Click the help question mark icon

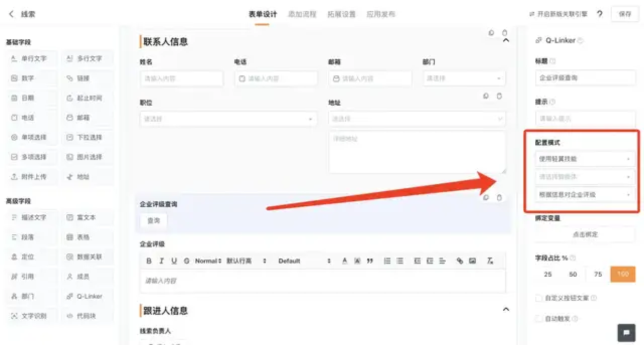click(x=600, y=14)
